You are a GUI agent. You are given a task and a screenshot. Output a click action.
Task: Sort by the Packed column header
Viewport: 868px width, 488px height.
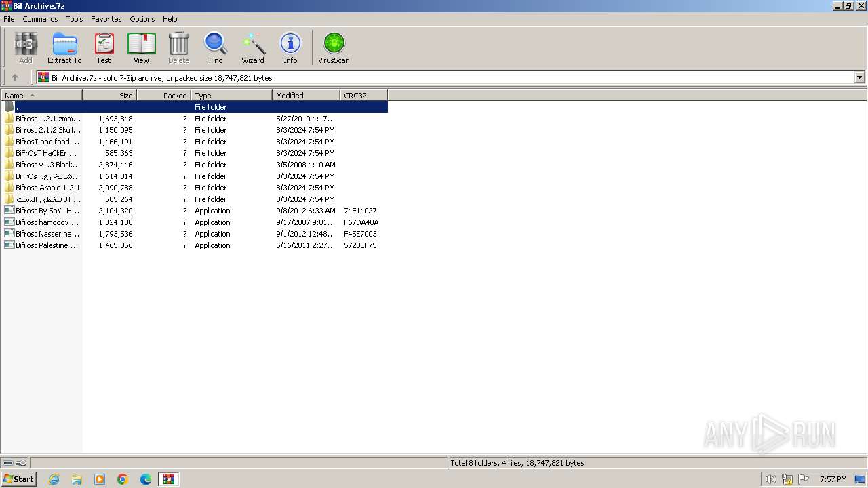coord(163,96)
